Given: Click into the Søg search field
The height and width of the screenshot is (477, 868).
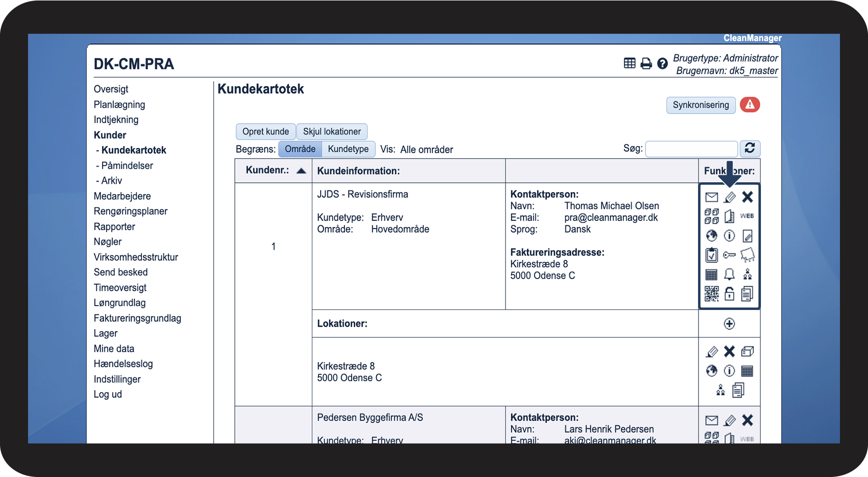Looking at the screenshot, I should pyautogui.click(x=691, y=149).
